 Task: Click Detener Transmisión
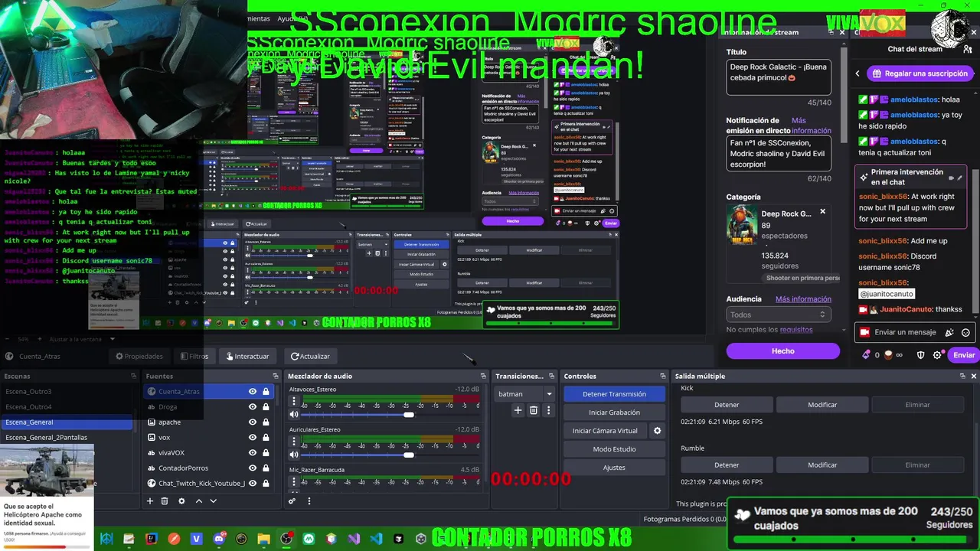(614, 394)
